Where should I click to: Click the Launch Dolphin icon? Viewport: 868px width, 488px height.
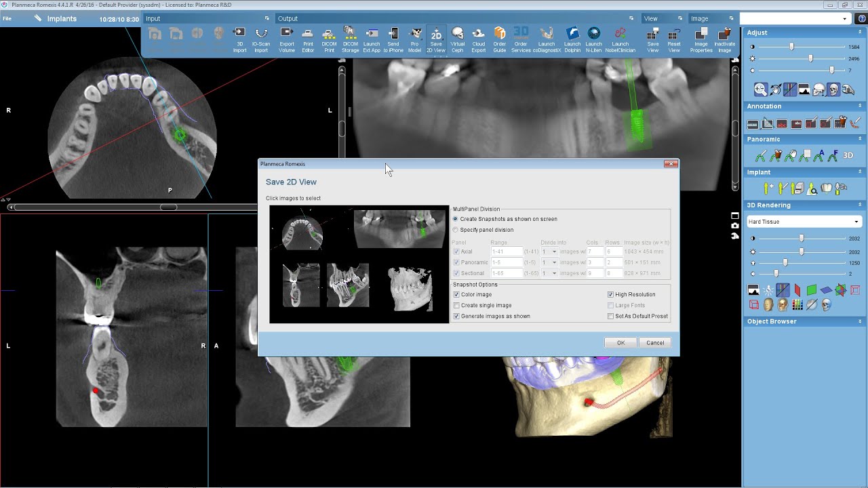(x=572, y=40)
